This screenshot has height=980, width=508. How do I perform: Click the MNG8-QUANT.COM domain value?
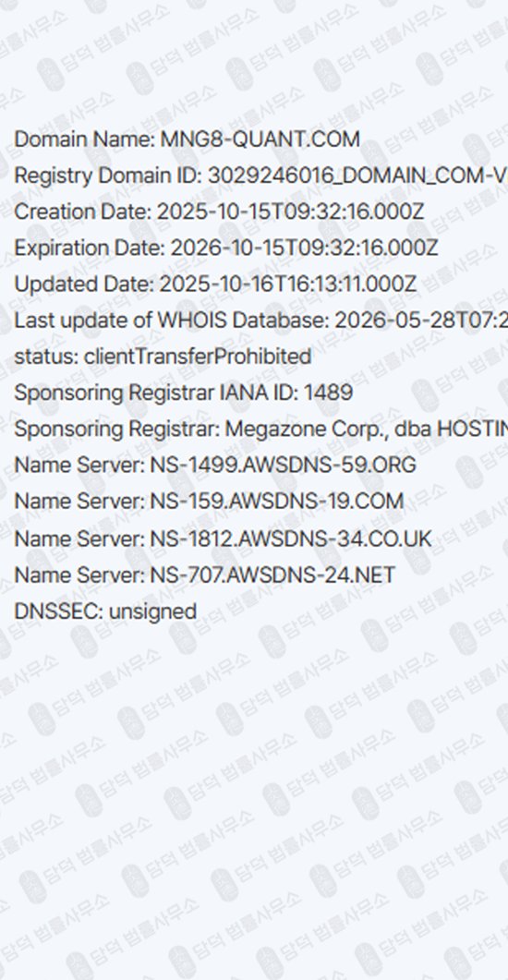260,139
